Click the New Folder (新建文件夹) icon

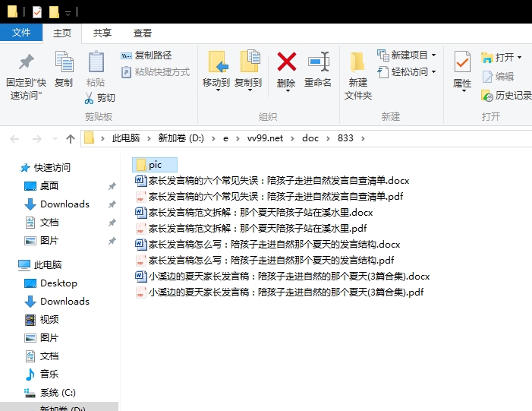coord(357,62)
